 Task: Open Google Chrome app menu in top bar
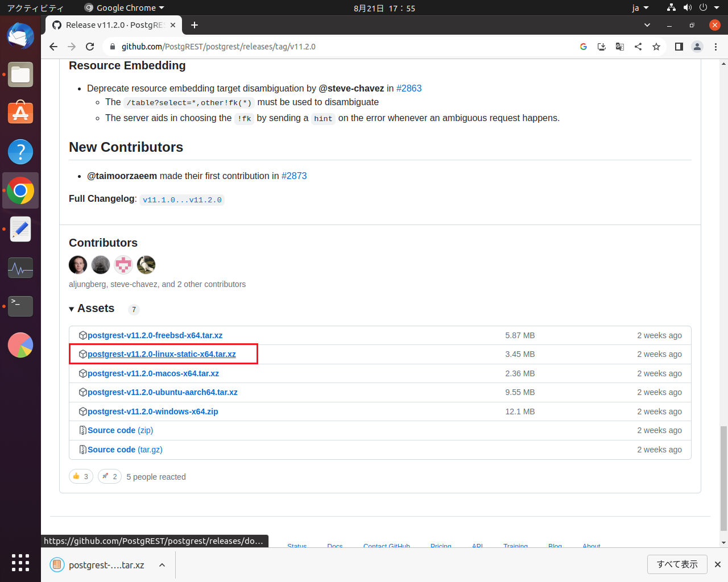click(x=124, y=8)
